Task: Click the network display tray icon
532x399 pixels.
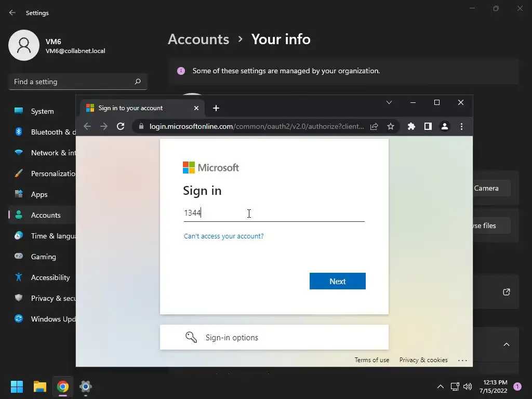Action: (455, 387)
